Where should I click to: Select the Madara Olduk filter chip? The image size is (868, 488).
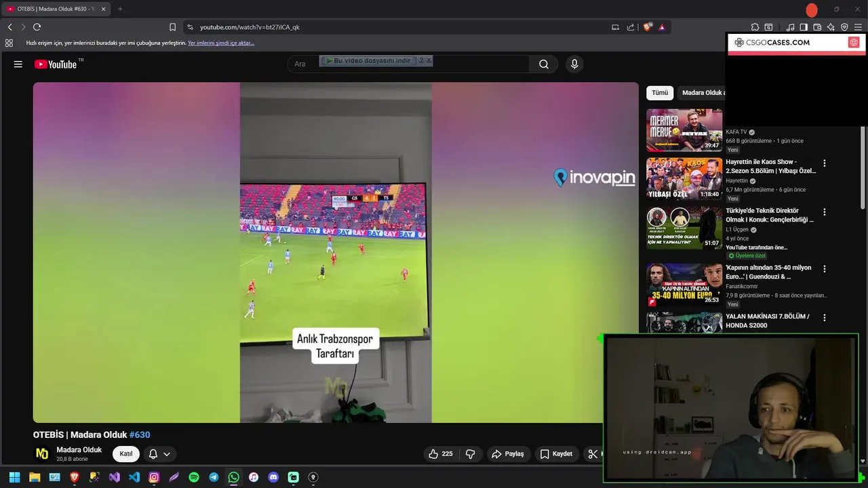pyautogui.click(x=701, y=93)
